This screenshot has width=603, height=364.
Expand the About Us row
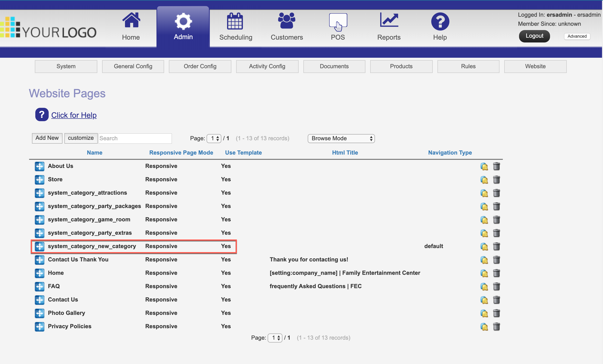point(39,166)
